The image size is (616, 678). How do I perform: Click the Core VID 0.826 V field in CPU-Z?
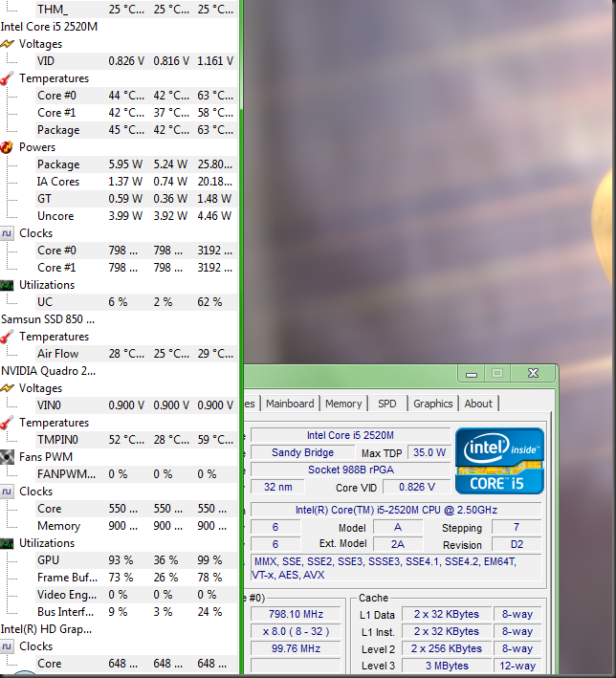click(x=417, y=487)
